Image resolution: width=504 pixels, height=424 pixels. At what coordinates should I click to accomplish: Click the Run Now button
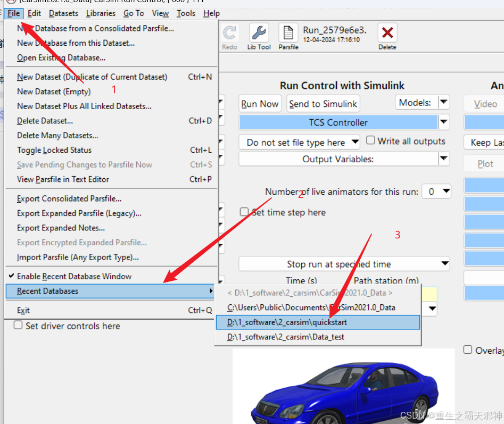[260, 104]
